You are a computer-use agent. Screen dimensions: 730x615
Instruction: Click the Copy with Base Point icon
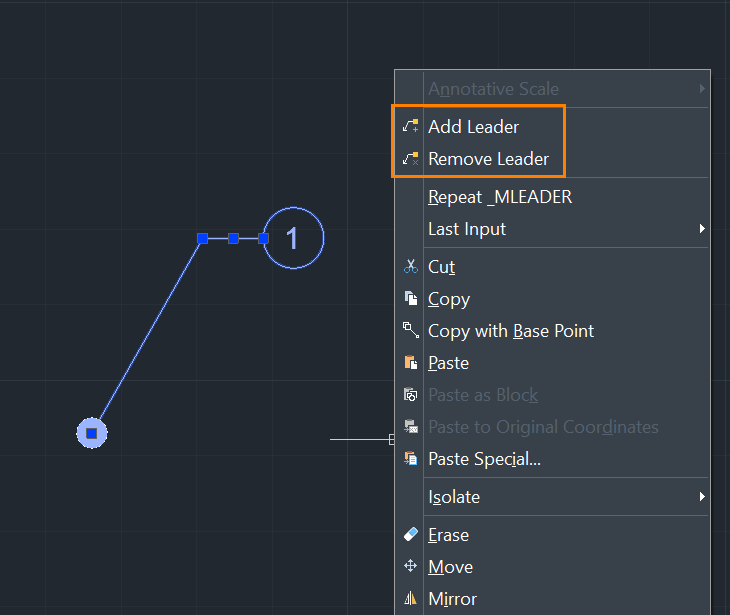[410, 330]
